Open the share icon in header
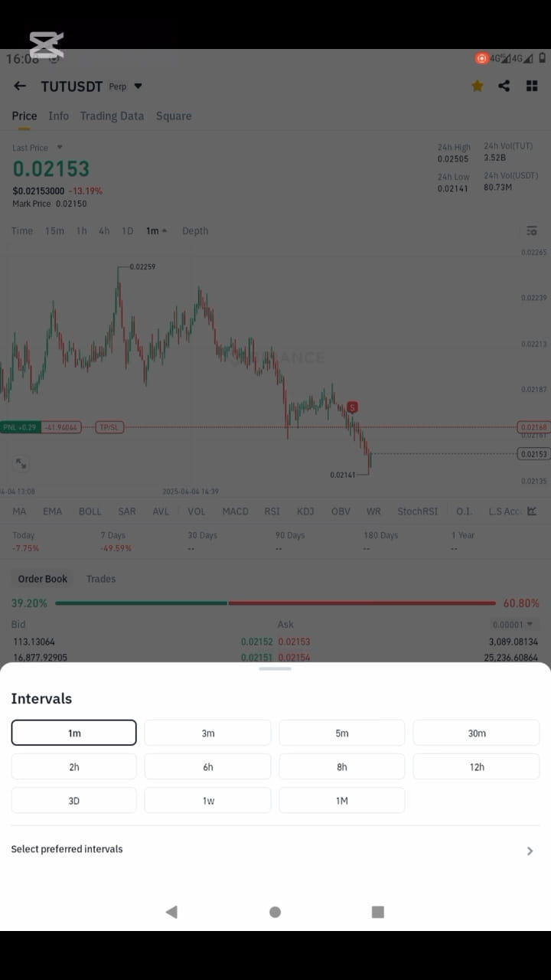 (504, 86)
